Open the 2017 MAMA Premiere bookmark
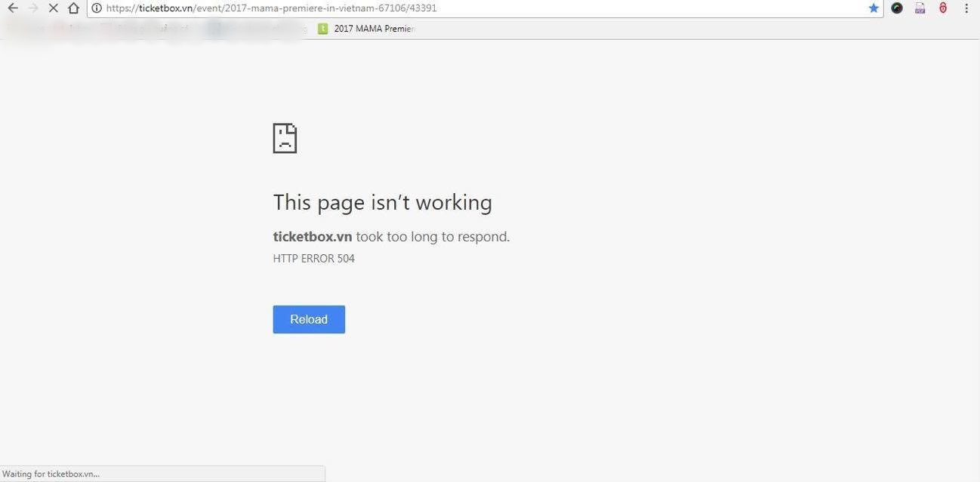Image resolution: width=980 pixels, height=482 pixels. (x=366, y=29)
